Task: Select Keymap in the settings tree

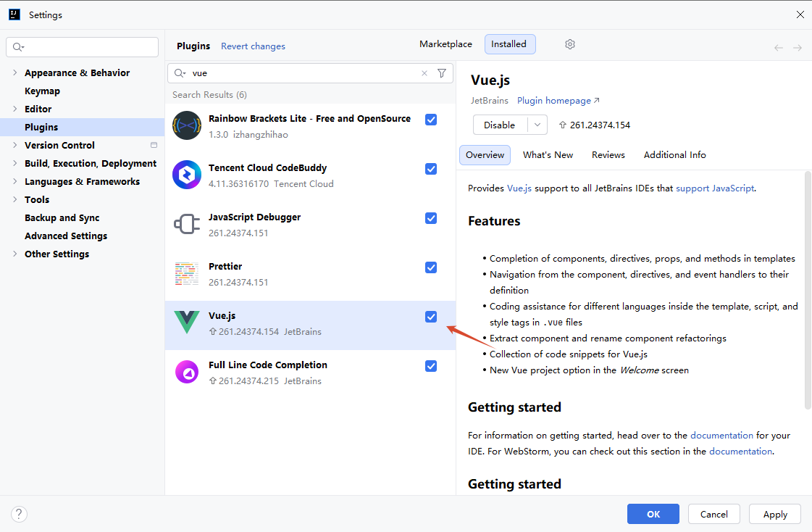Action: [42, 91]
